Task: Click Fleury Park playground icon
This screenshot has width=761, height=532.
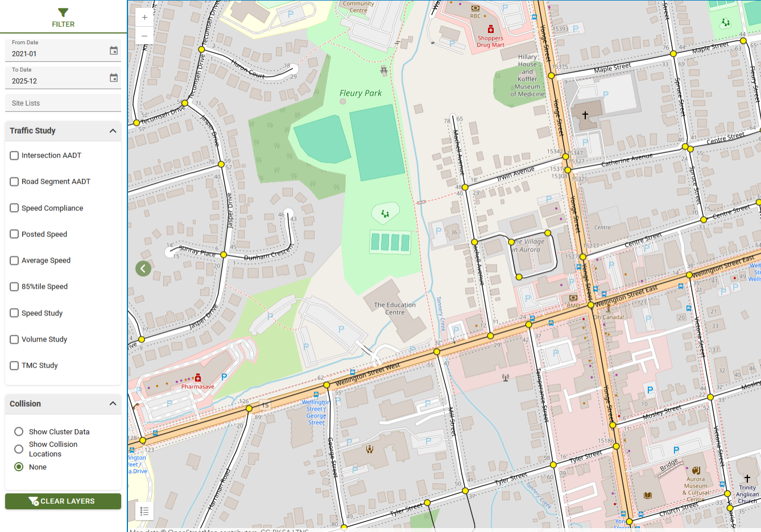Action: click(386, 214)
